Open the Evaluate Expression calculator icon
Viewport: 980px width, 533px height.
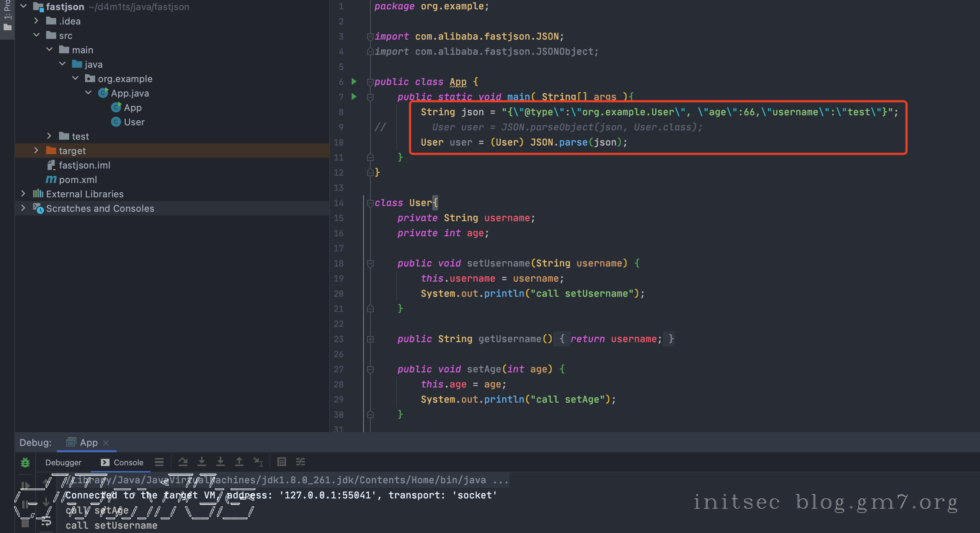coord(281,462)
